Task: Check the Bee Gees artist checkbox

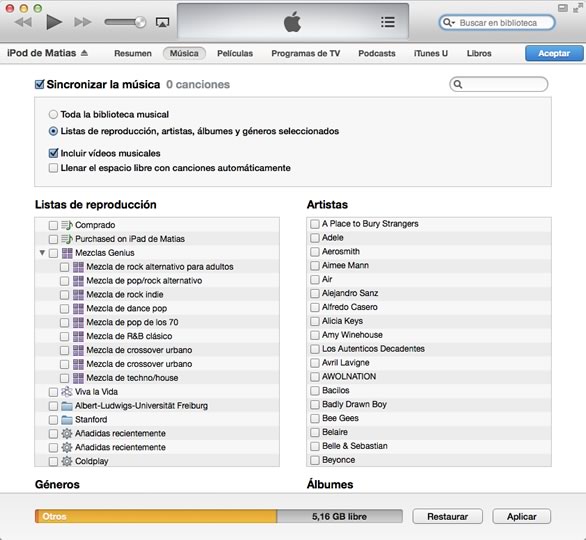Action: coord(315,419)
